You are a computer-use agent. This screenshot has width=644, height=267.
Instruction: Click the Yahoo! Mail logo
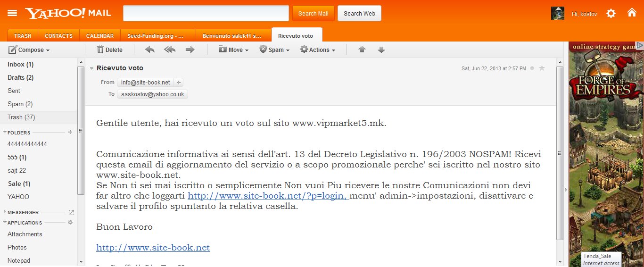[68, 13]
